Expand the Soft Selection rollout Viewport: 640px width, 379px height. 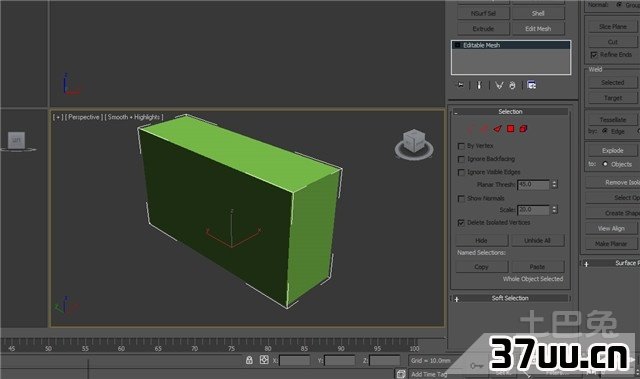point(510,298)
